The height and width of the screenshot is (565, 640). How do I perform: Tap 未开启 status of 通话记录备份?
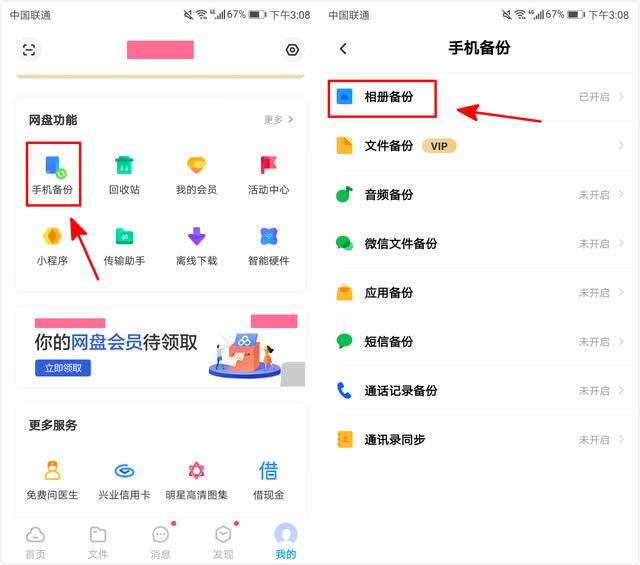coord(594,391)
